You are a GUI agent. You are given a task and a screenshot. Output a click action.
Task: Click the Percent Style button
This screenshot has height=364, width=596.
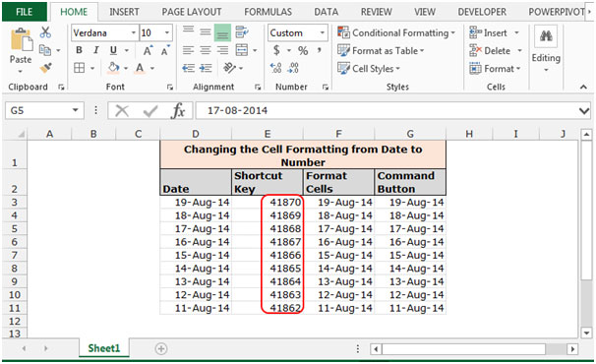303,50
